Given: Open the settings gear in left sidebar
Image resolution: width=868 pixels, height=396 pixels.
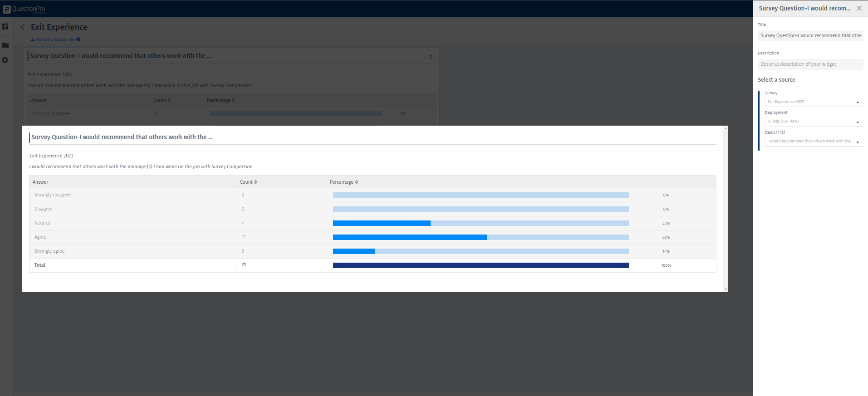Looking at the screenshot, I should (5, 60).
